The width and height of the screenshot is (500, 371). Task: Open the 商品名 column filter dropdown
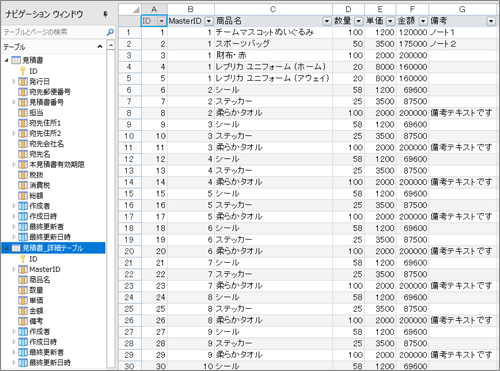coord(327,21)
